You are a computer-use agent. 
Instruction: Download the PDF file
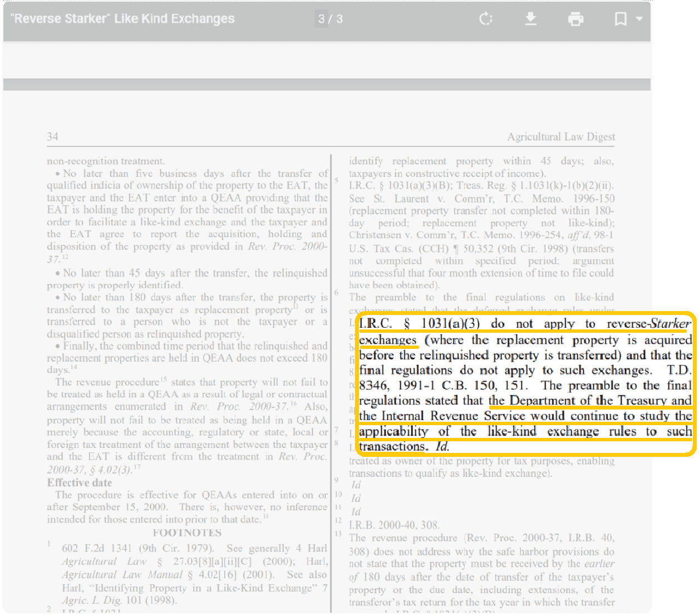tap(530, 19)
